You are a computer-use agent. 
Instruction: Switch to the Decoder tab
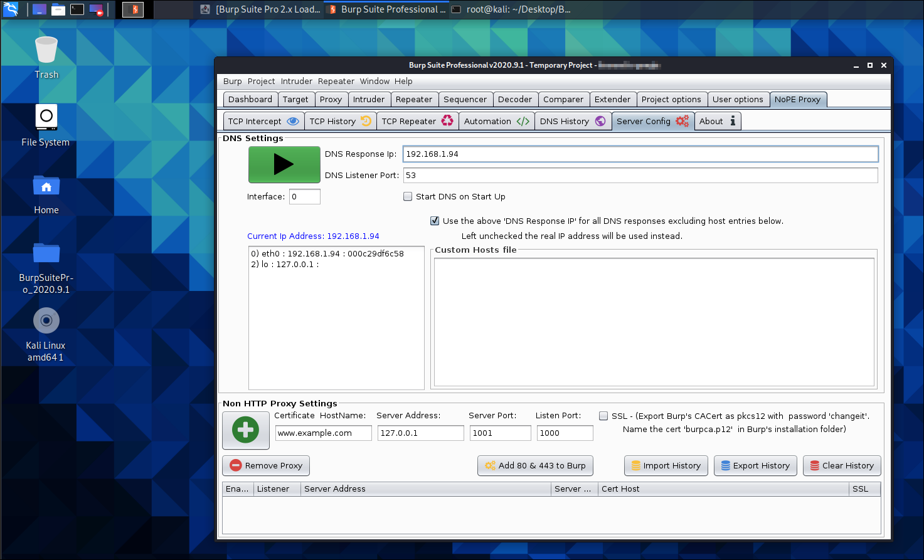[515, 99]
